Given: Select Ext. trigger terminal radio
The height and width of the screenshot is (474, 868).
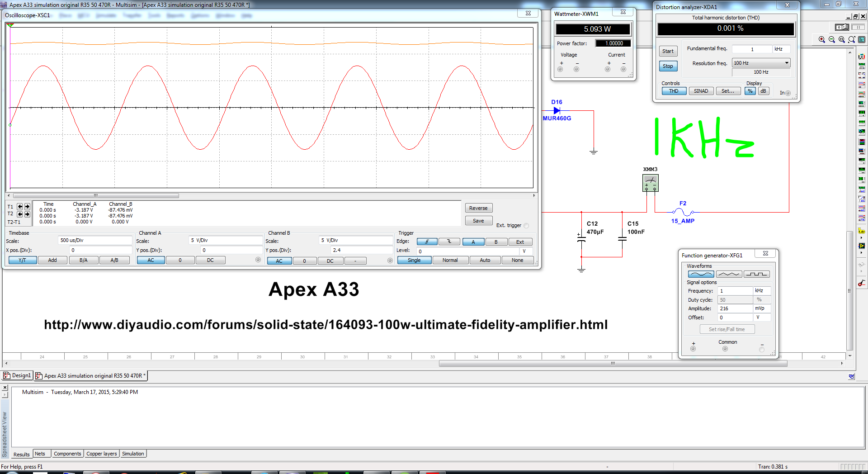Looking at the screenshot, I should pos(526,226).
